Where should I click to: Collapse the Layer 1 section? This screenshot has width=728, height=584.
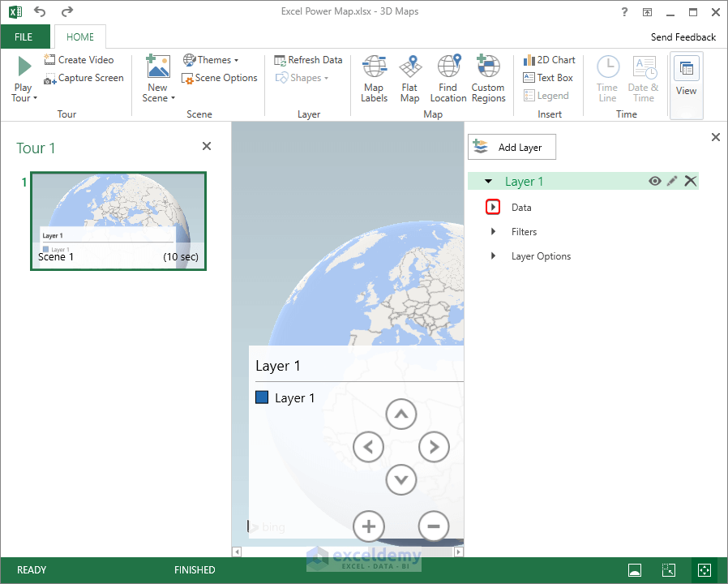pyautogui.click(x=488, y=181)
